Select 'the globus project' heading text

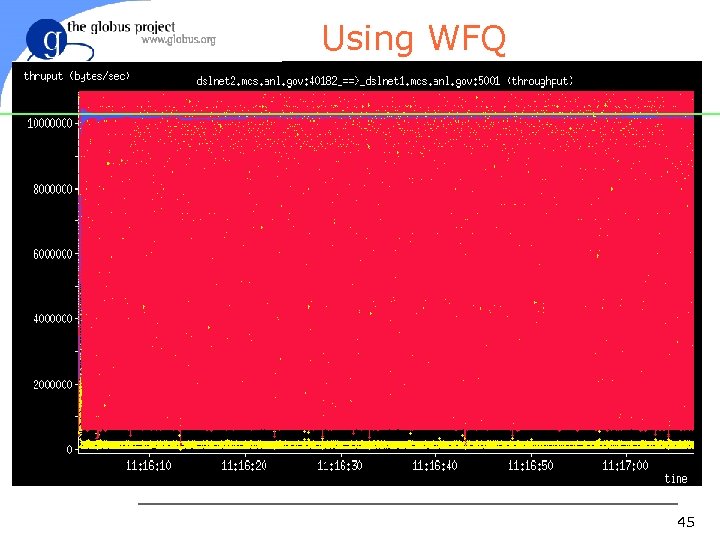[x=121, y=27]
